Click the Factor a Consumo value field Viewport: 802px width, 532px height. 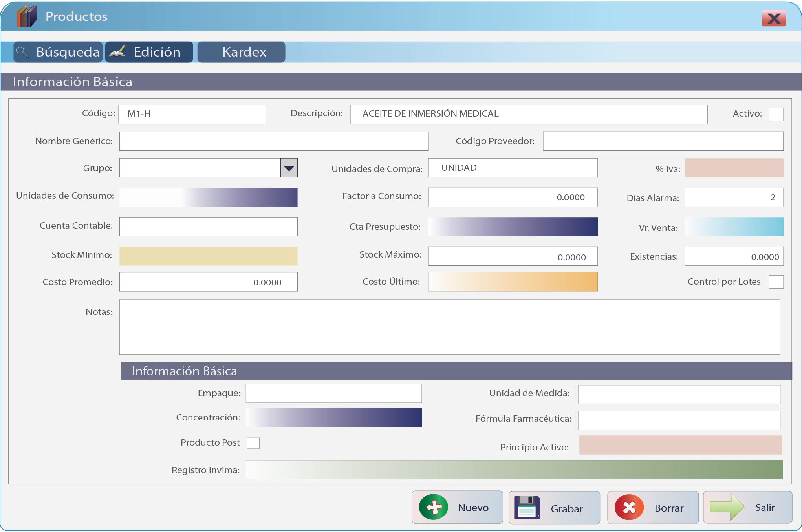513,197
